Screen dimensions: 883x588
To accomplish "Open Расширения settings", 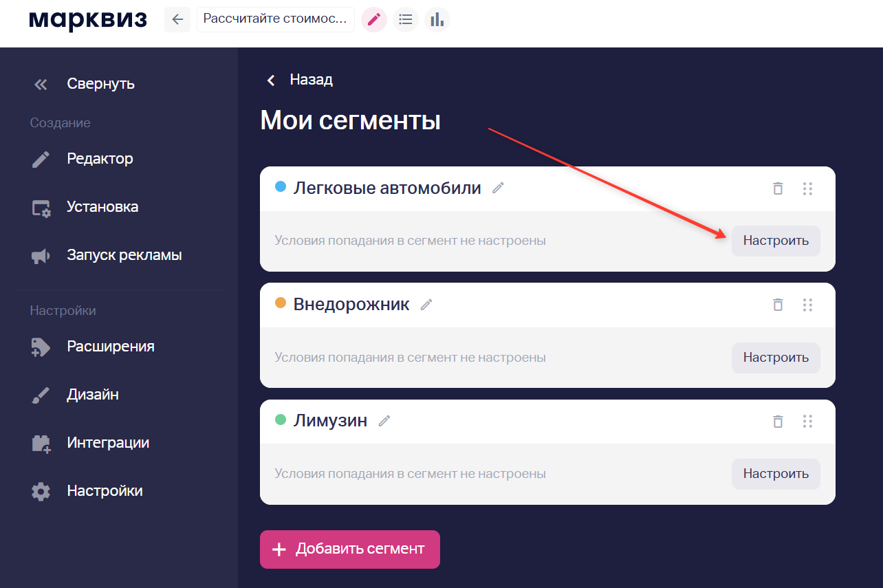I will click(x=111, y=347).
